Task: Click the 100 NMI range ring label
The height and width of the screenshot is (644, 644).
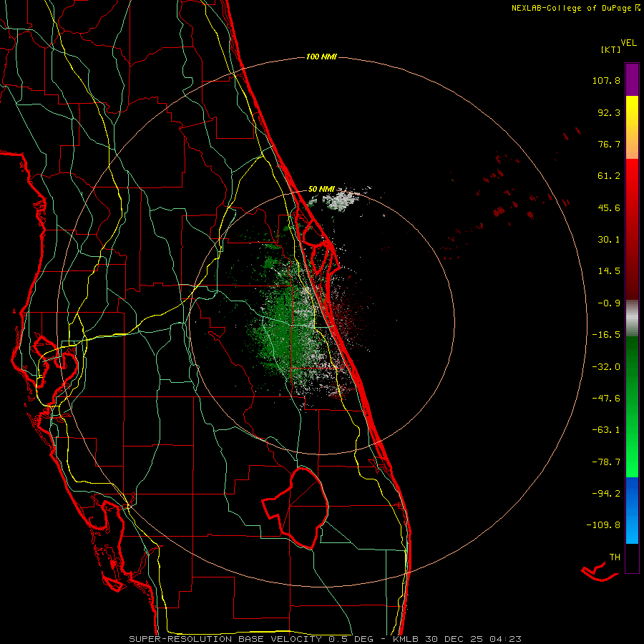Action: [321, 57]
